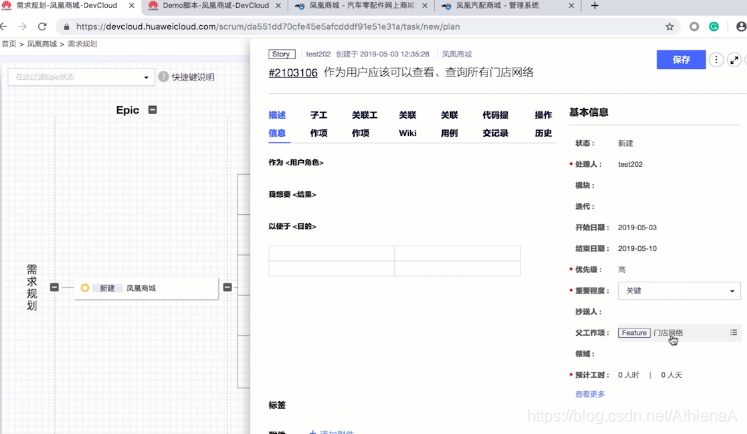The height and width of the screenshot is (434, 747).
Task: Edit the 处理人 value test202
Action: [630, 164]
